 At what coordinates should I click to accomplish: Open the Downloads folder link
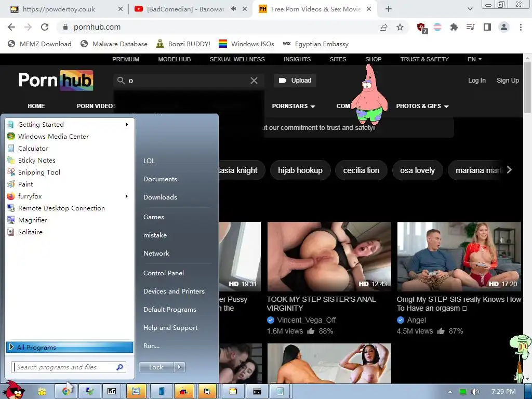(x=160, y=197)
